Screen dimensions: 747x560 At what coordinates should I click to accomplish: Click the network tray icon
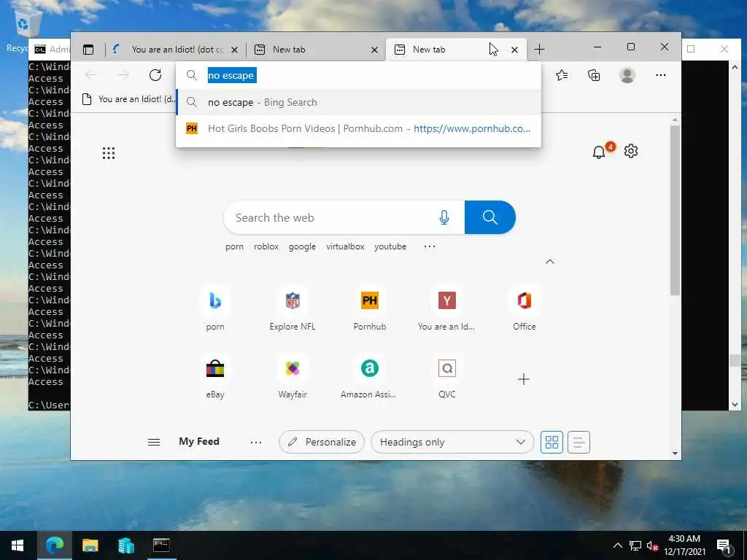(635, 545)
